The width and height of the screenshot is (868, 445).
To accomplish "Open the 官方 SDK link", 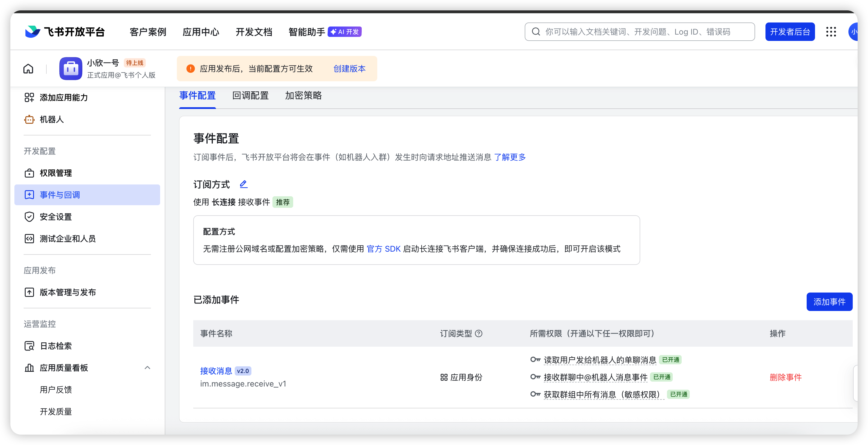I will (x=383, y=249).
